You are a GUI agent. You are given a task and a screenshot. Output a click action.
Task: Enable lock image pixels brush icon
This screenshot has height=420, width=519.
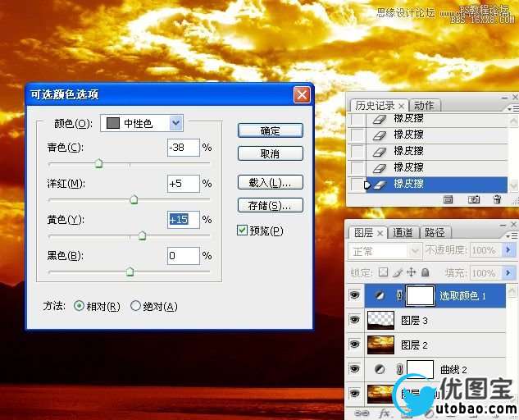coord(398,272)
